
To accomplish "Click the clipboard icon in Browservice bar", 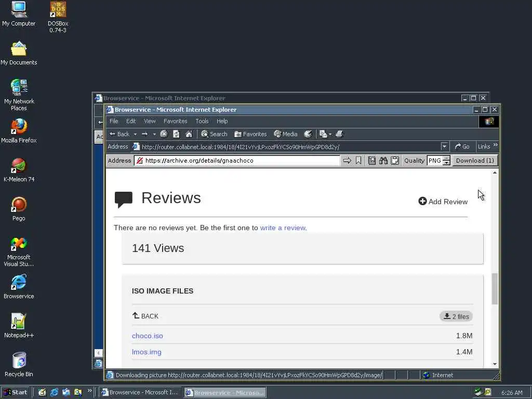I will [395, 161].
